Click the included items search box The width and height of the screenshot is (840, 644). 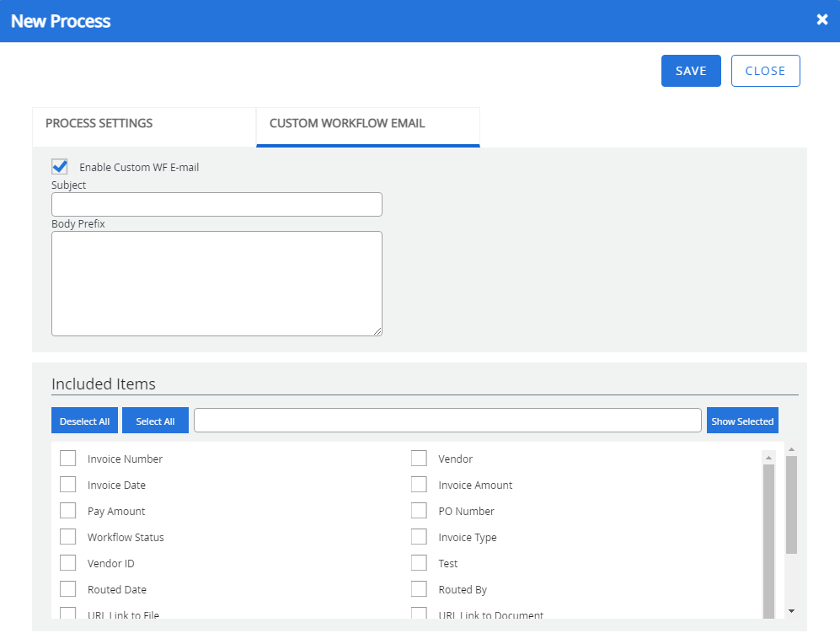click(447, 421)
